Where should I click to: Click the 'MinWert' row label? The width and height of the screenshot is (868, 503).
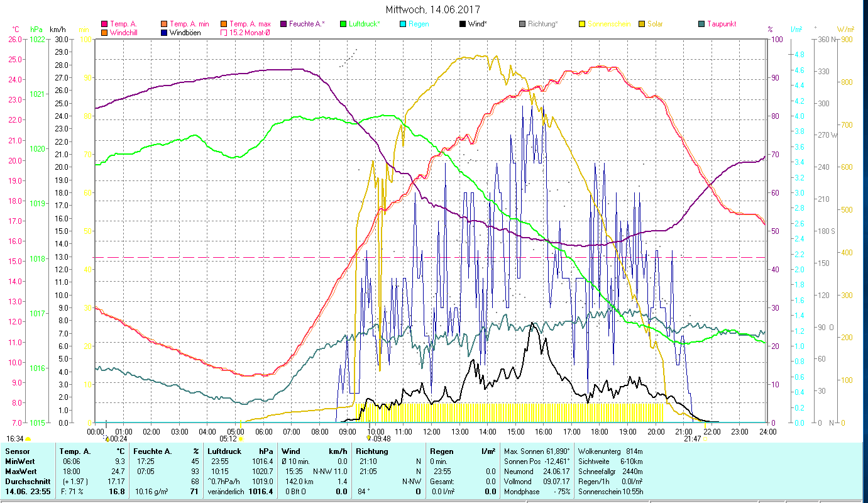(x=19, y=462)
